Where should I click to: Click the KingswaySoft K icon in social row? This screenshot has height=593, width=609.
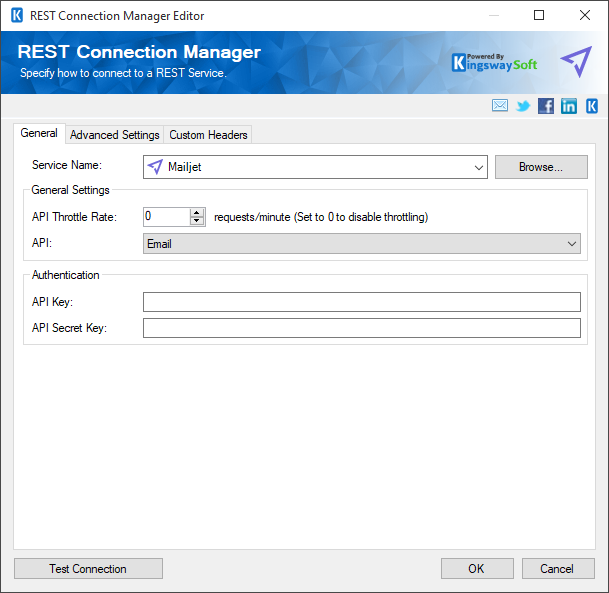[592, 106]
